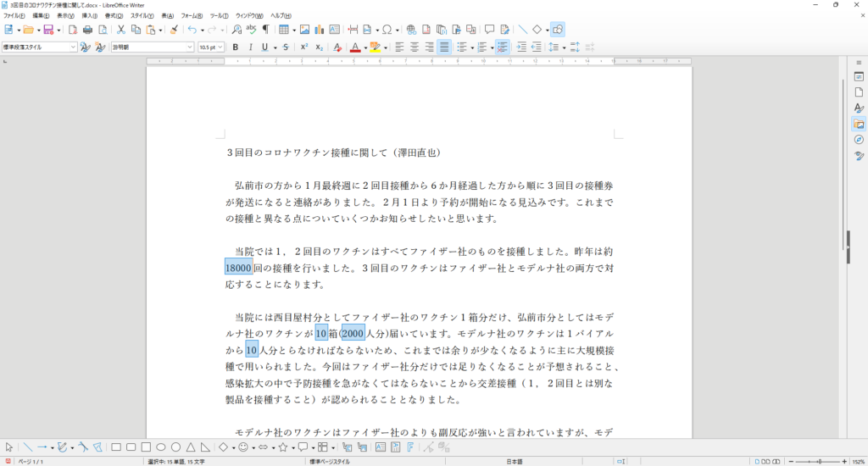This screenshot has width=868, height=466.
Task: Insert Fontwork text icon in drawing toolbar
Action: tap(410, 447)
